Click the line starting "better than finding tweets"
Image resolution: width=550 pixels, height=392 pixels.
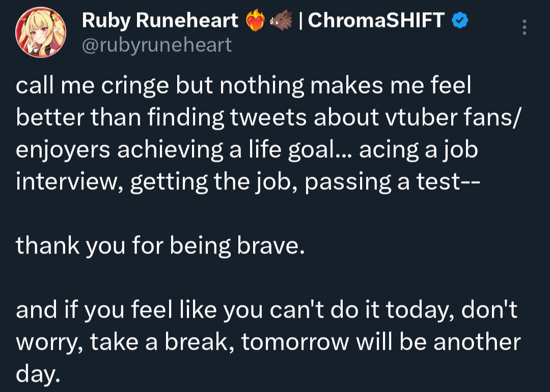coord(266,118)
